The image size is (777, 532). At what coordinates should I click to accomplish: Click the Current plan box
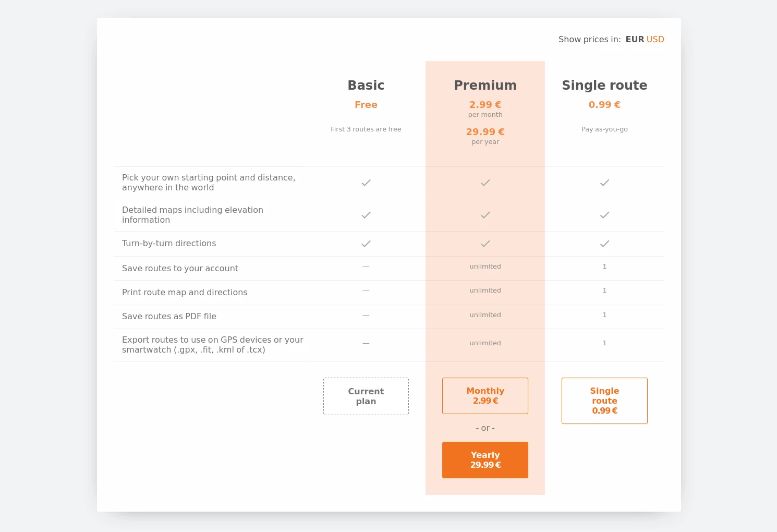pyautogui.click(x=366, y=396)
